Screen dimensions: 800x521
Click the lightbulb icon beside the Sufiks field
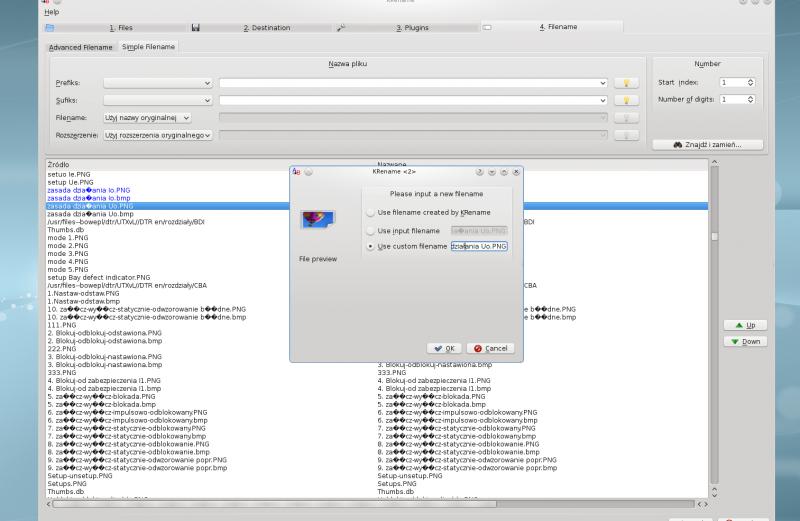tap(626, 100)
